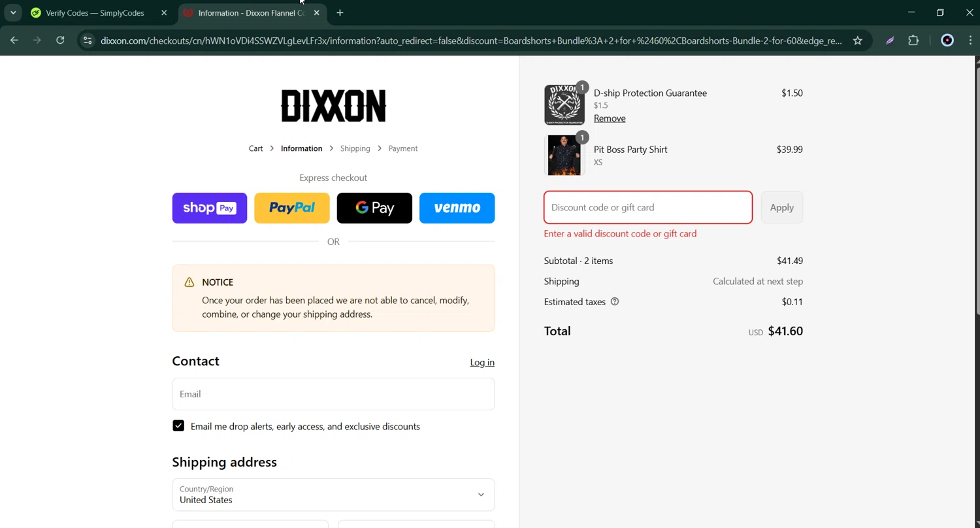980x528 pixels.
Task: Click Pit Boss Party Shirt name
Action: [630, 150]
